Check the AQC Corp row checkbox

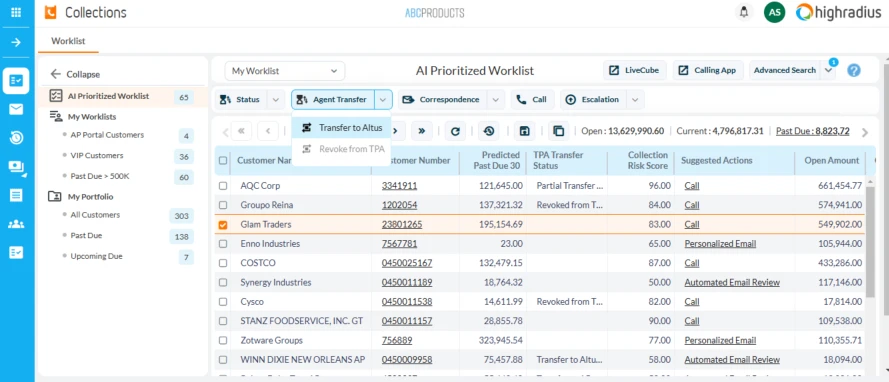coord(223,185)
